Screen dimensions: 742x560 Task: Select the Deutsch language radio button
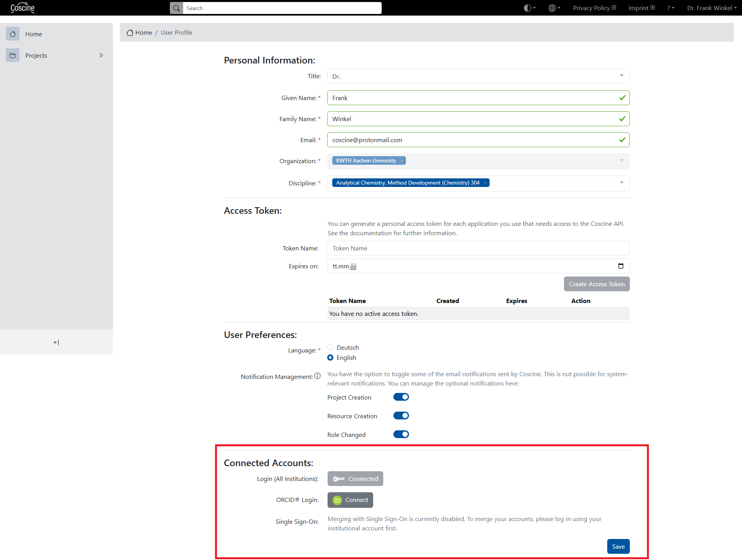[330, 347]
